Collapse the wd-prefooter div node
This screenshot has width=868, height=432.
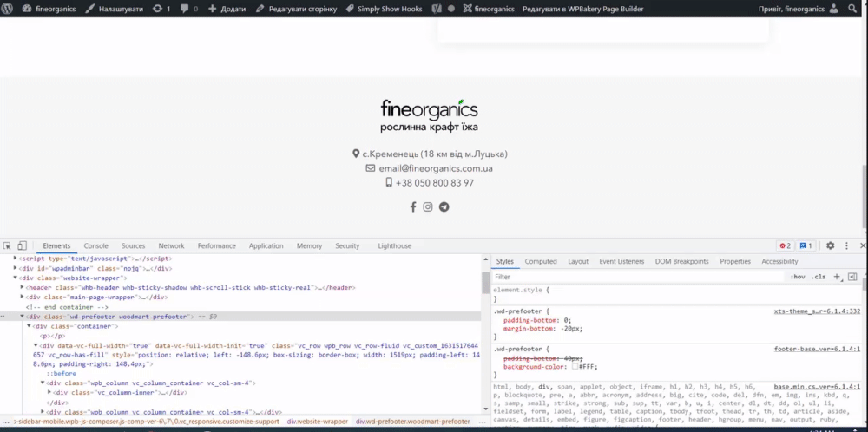click(x=23, y=317)
